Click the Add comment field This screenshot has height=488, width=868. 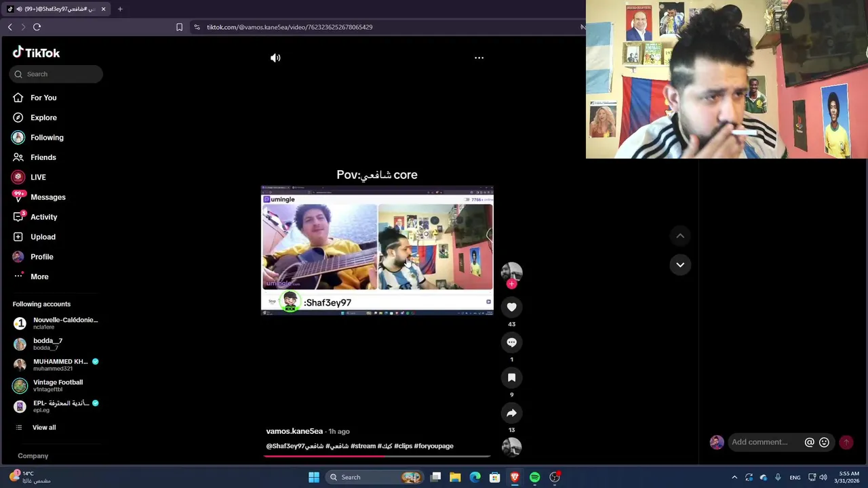click(759, 442)
